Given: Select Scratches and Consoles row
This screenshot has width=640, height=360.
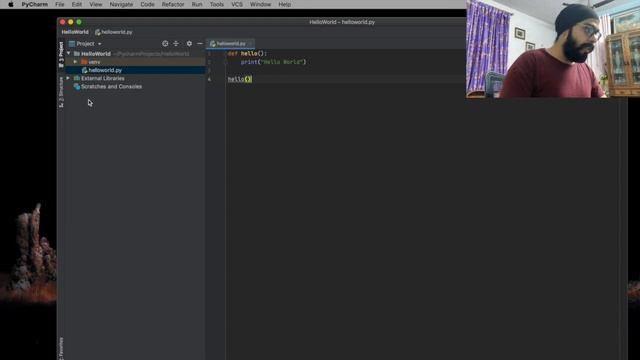Looking at the screenshot, I should (x=135, y=87).
